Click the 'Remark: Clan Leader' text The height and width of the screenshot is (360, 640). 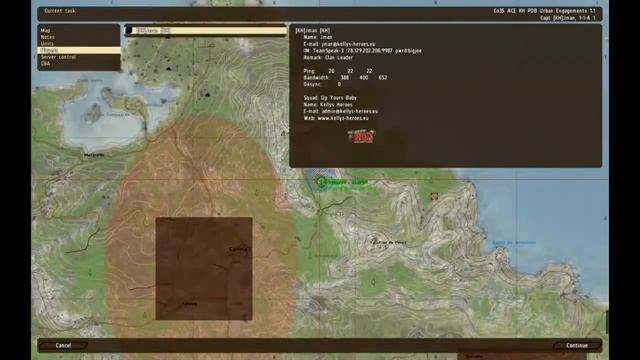click(328, 58)
